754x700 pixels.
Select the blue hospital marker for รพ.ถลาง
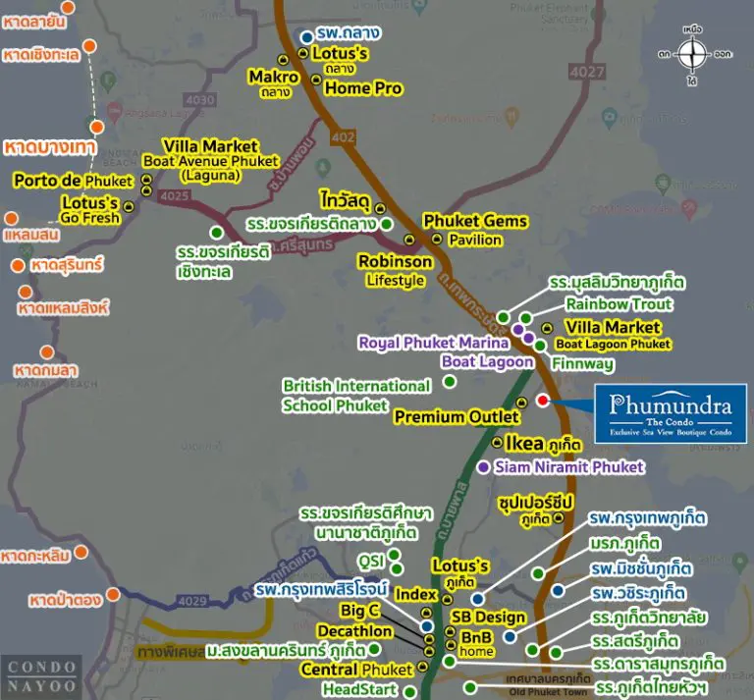pos(306,37)
